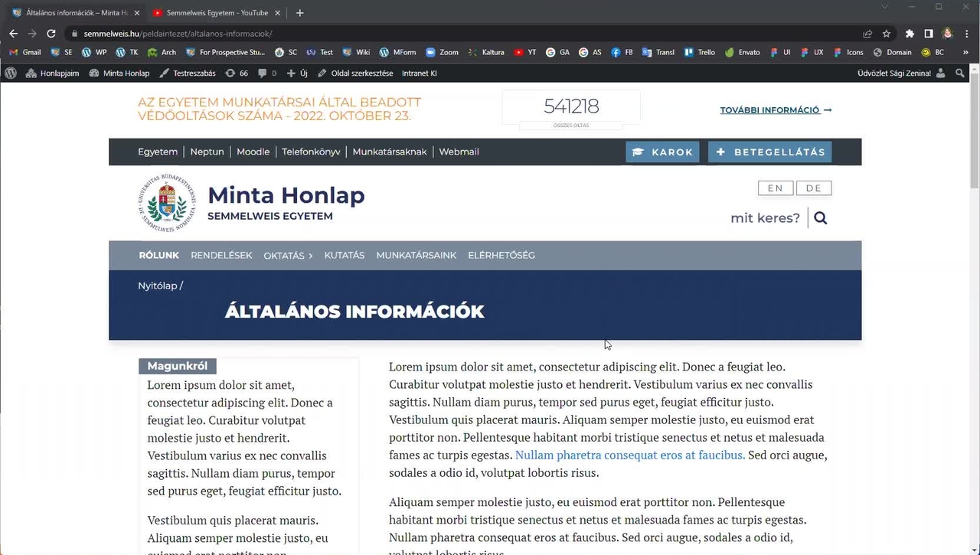Click the share page icon in address bar
Image resolution: width=980 pixels, height=555 pixels.
click(x=867, y=34)
